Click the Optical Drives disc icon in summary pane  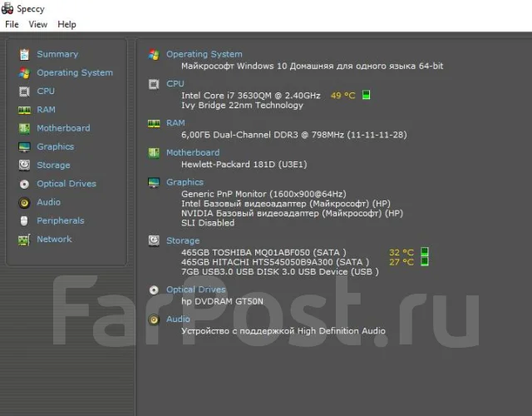click(154, 290)
